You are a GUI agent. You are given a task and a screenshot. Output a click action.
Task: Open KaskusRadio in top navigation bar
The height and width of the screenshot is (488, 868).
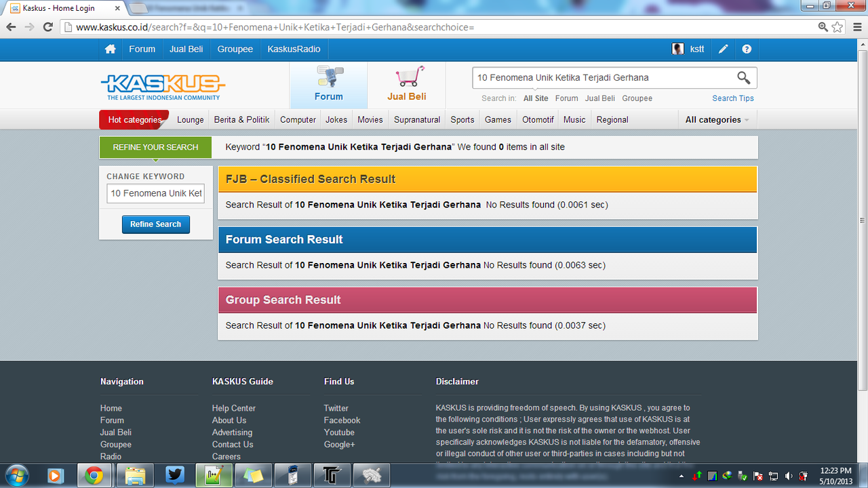[x=294, y=49]
